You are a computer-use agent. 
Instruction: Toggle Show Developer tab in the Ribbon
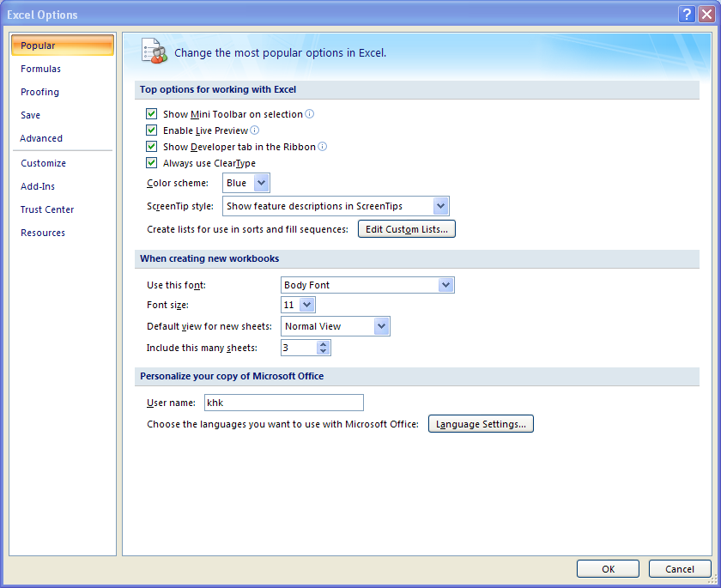[x=152, y=146]
